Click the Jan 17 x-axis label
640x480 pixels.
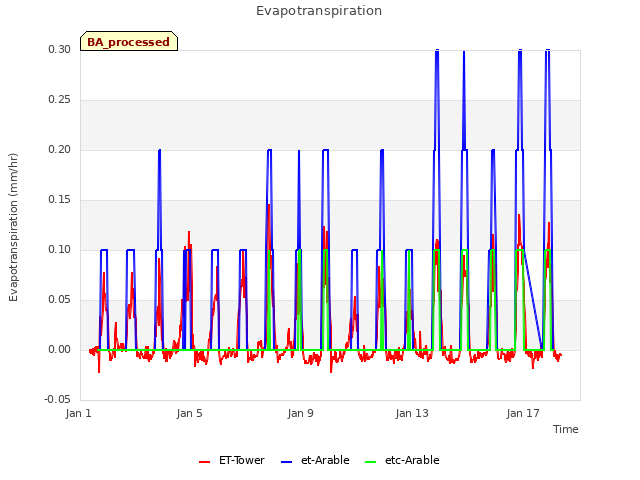523,413
